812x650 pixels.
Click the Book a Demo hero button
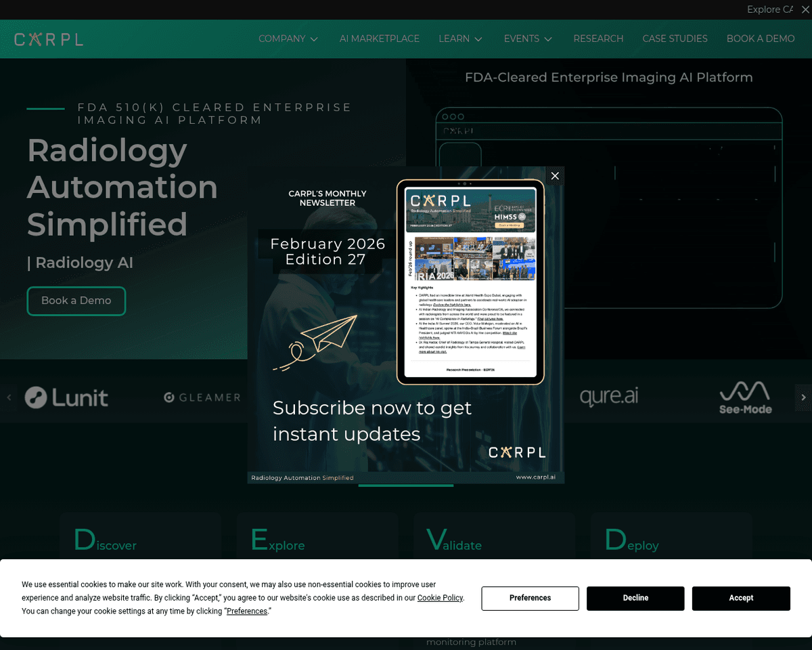tap(76, 301)
